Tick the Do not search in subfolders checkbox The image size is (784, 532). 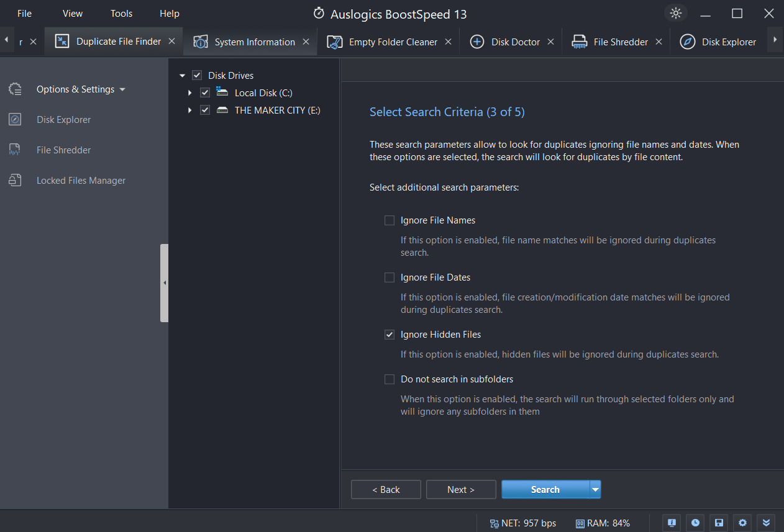point(390,379)
